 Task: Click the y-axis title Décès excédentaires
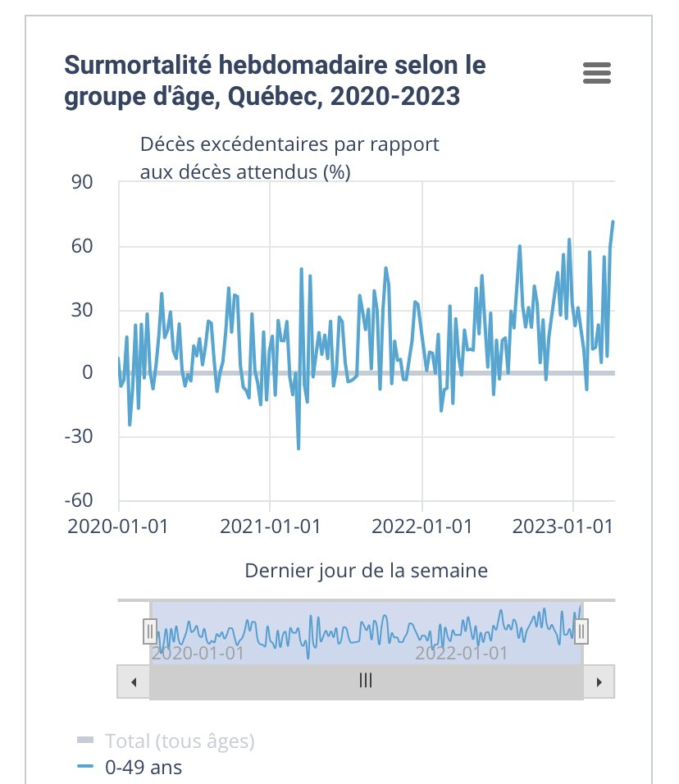click(289, 158)
